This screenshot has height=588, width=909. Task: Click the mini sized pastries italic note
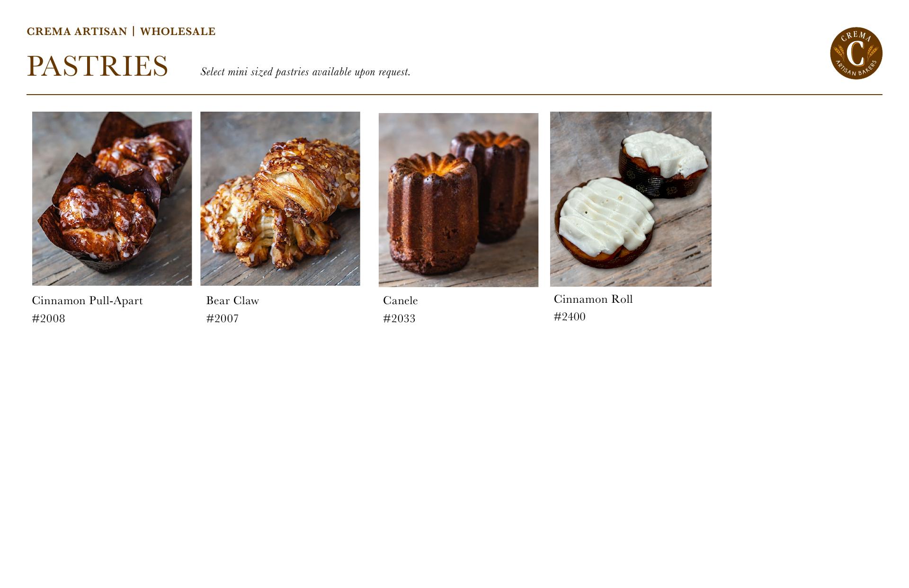pos(305,72)
